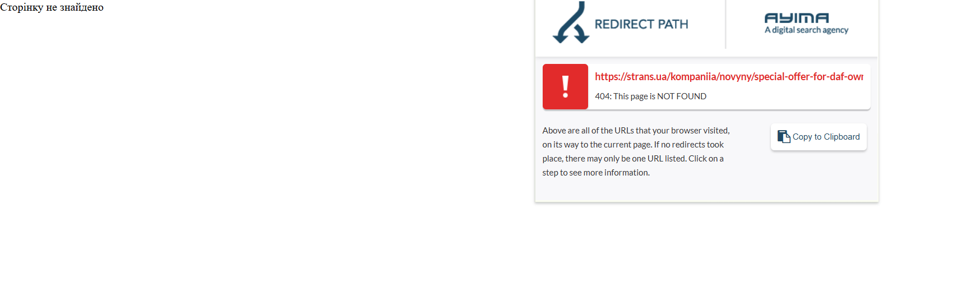This screenshot has height=286, width=980.
Task: Click the word 'AYIMA' in the agency logo
Action: (x=797, y=18)
